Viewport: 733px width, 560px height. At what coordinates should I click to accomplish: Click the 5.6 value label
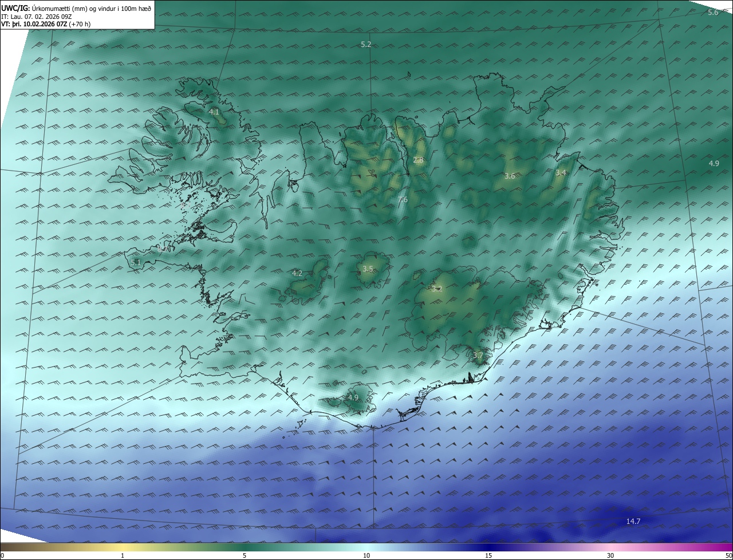coord(713,12)
